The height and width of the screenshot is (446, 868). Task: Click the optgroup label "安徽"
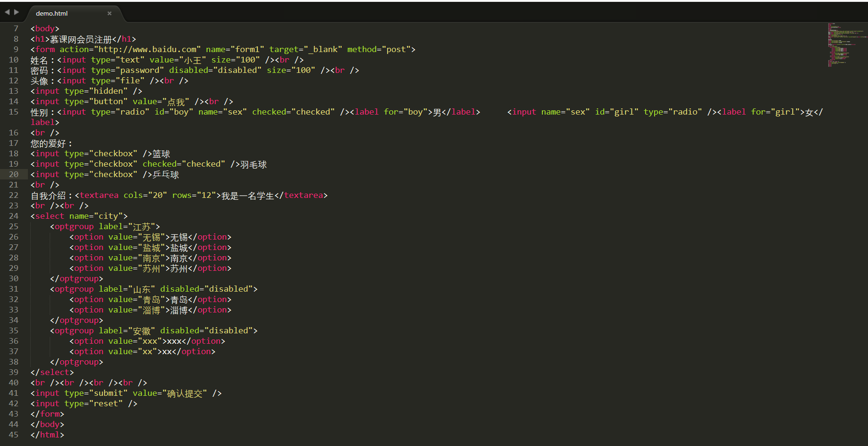[142, 331]
